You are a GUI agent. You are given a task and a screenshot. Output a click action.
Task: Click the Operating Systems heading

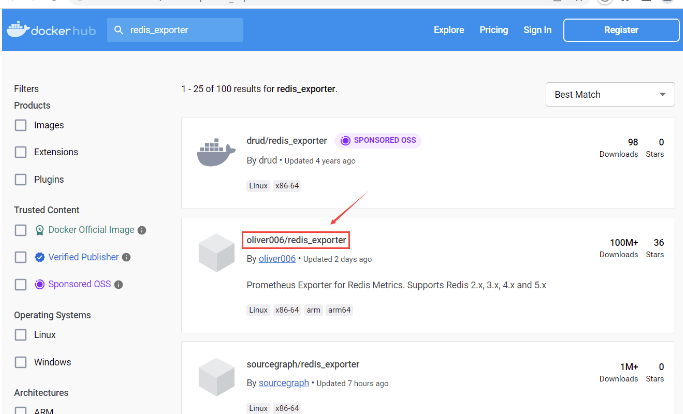click(52, 315)
